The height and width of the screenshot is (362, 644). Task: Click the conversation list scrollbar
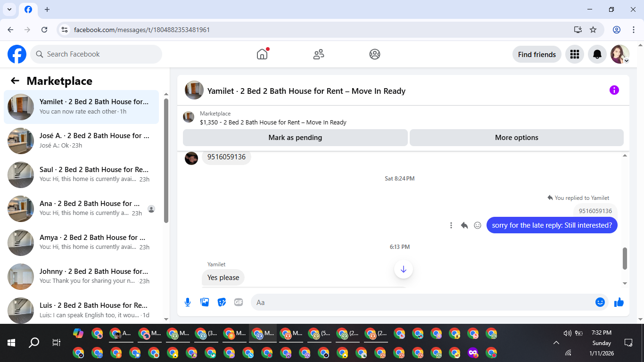coord(166,160)
